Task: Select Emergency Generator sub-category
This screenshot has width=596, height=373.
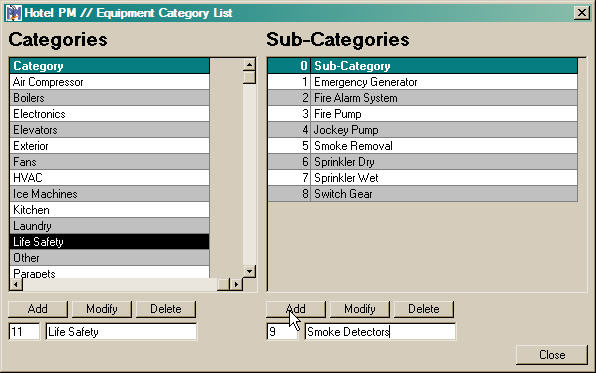Action: coord(423,82)
